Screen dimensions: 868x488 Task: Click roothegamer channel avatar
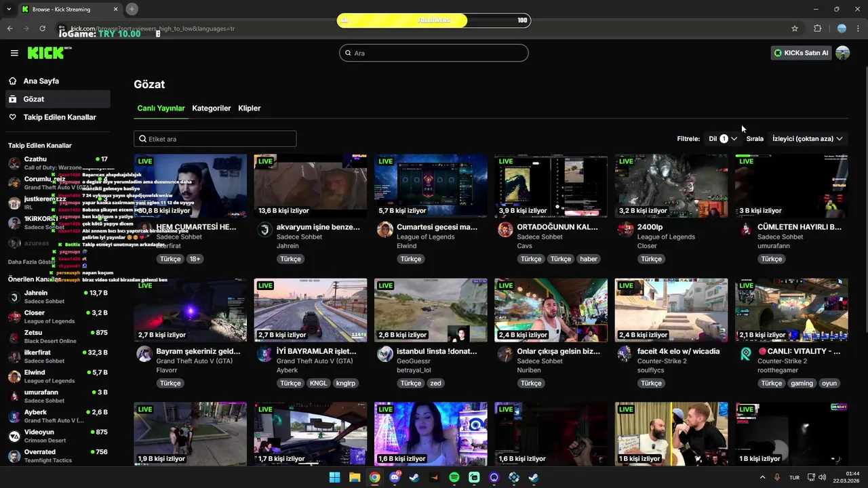(746, 353)
